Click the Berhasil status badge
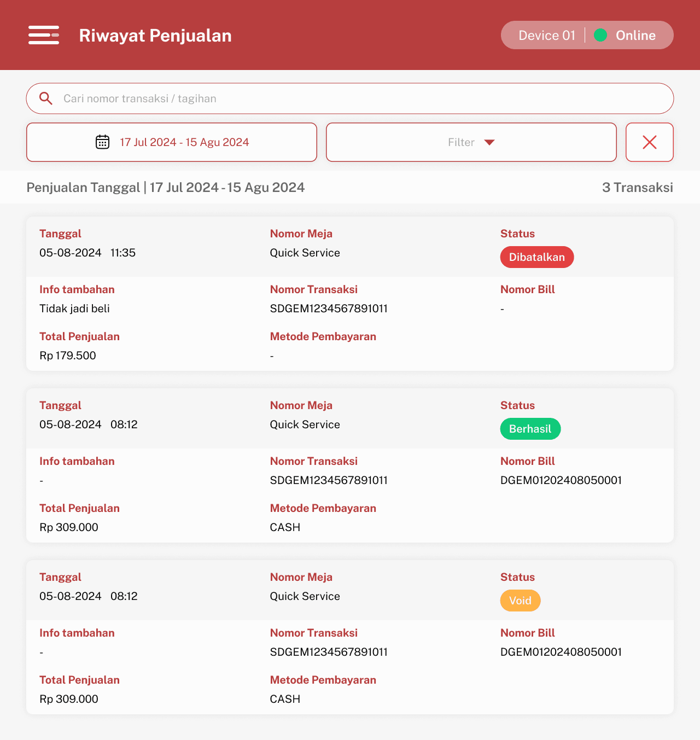This screenshot has height=740, width=700. pos(530,429)
